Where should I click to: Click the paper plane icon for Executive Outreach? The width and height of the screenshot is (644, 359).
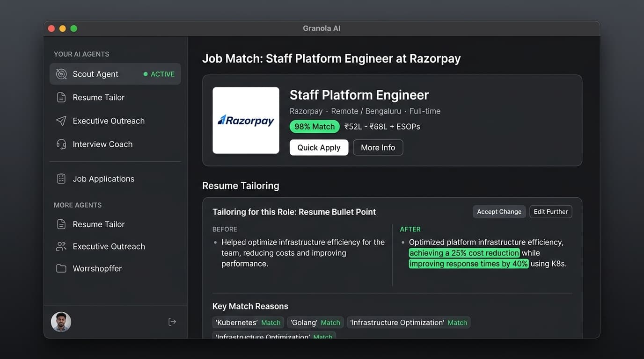pyautogui.click(x=61, y=121)
